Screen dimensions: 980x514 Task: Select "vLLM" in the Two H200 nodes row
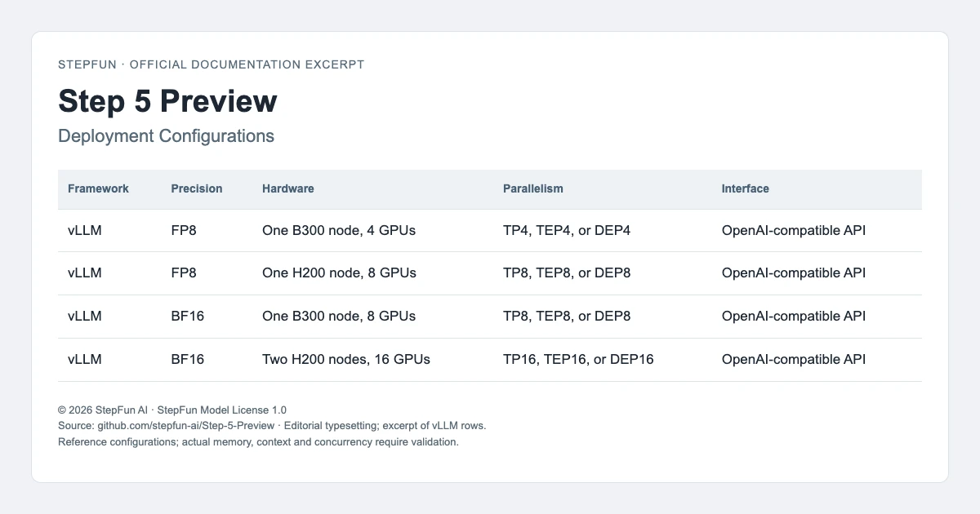pos(85,359)
